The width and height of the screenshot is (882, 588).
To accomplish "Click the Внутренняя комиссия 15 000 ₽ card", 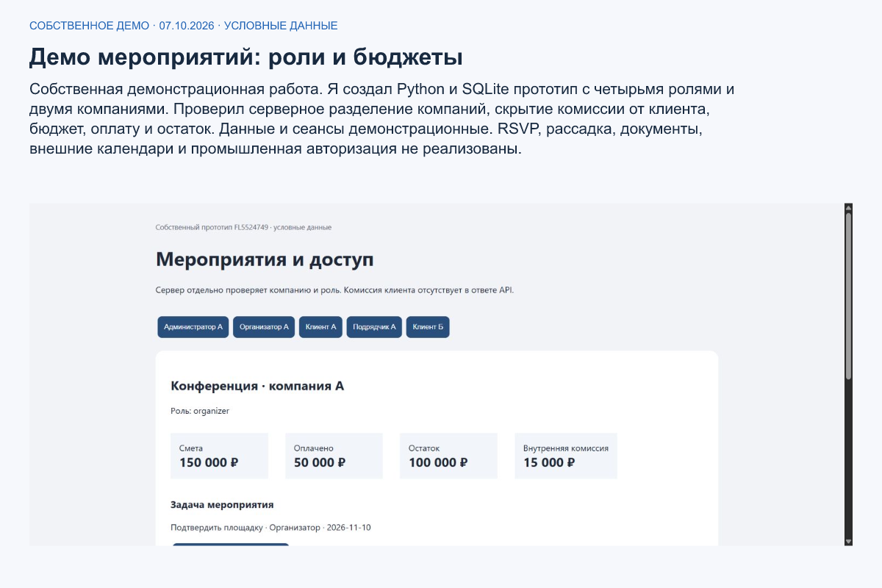I will [566, 456].
